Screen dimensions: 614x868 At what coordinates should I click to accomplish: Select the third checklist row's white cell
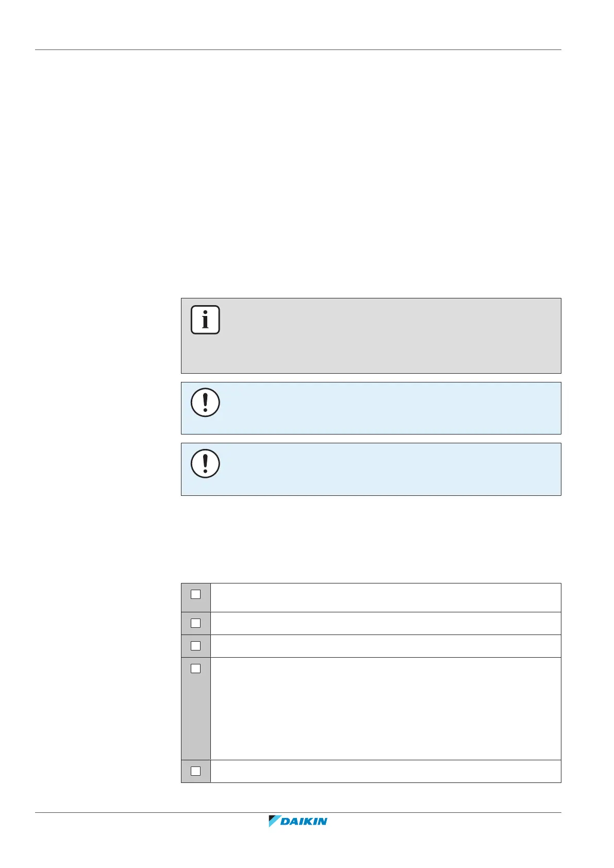[385, 646]
